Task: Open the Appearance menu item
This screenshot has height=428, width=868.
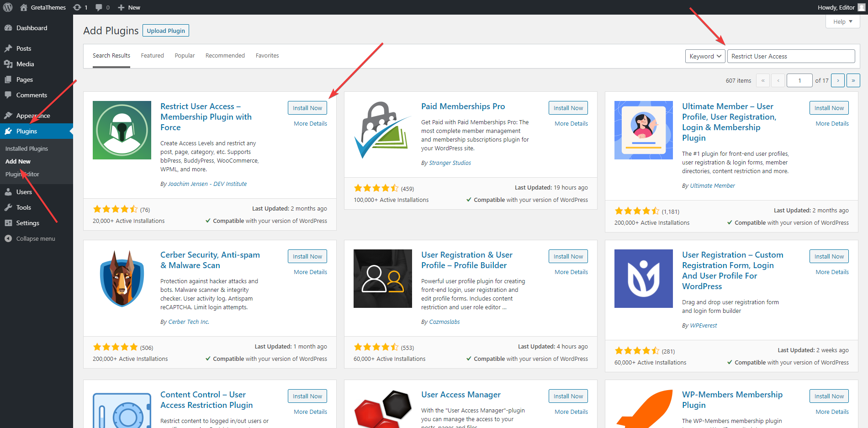Action: (x=33, y=116)
